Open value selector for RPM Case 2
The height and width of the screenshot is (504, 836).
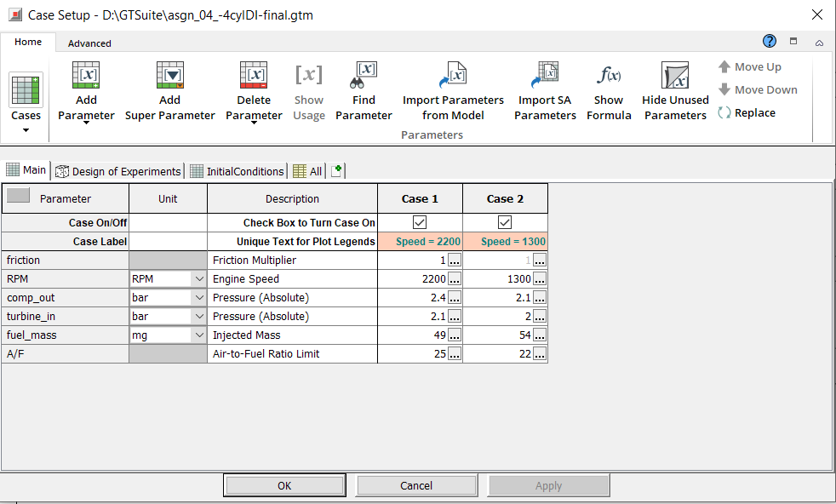(x=540, y=279)
